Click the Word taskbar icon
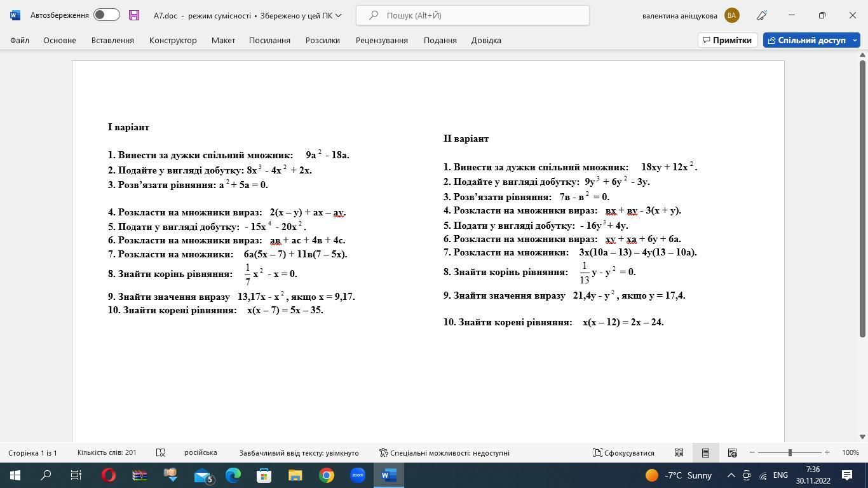The width and height of the screenshot is (868, 488). (x=389, y=475)
